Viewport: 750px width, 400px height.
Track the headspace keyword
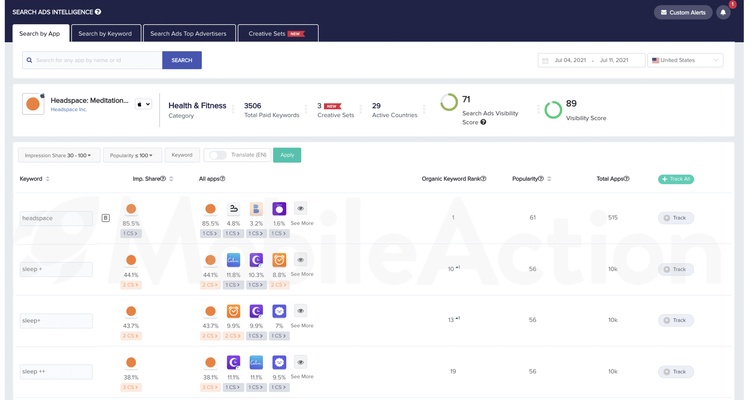(675, 218)
